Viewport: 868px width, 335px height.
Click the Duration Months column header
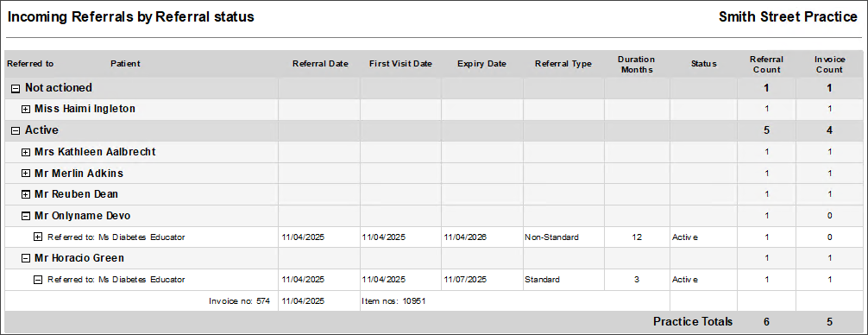[x=636, y=64]
